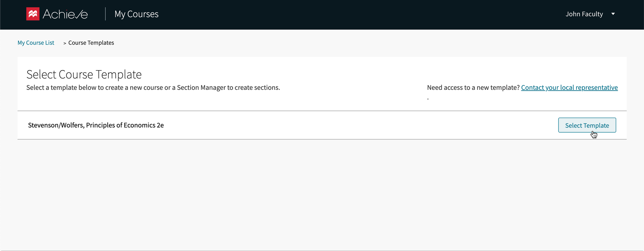Go back to My Course List
The height and width of the screenshot is (251, 644).
(36, 43)
